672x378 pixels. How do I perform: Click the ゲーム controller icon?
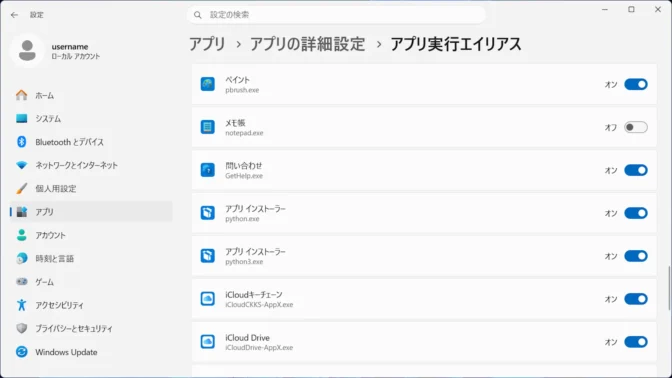(21, 282)
